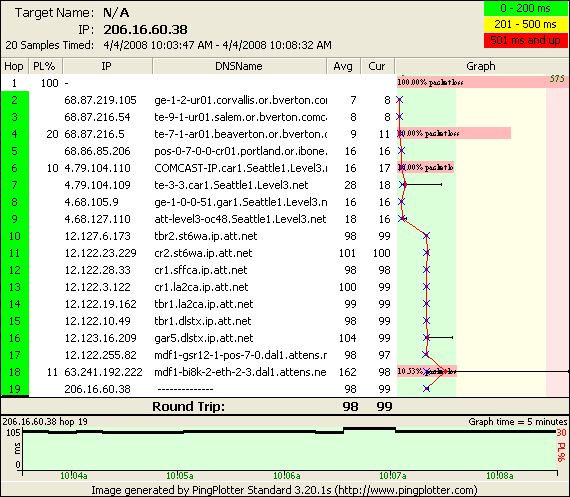This screenshot has width=570, height=497.
Task: Click the blue X marker on hop 5
Action: click(x=401, y=151)
